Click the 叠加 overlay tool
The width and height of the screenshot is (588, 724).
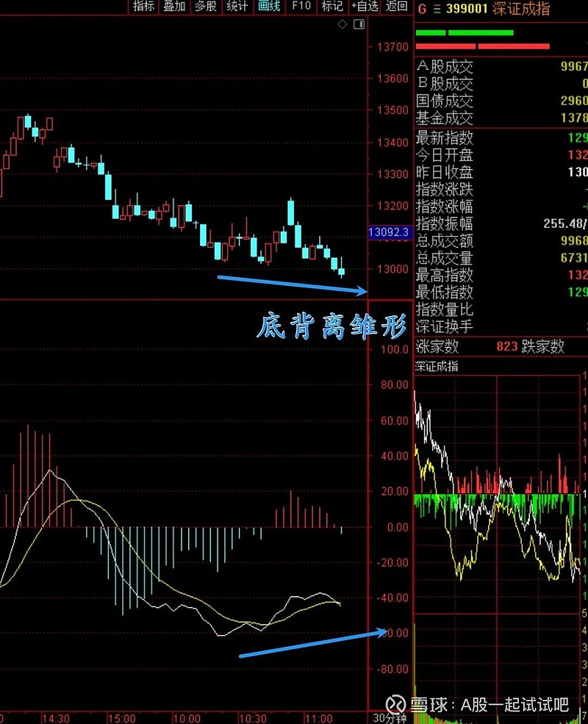[x=174, y=8]
